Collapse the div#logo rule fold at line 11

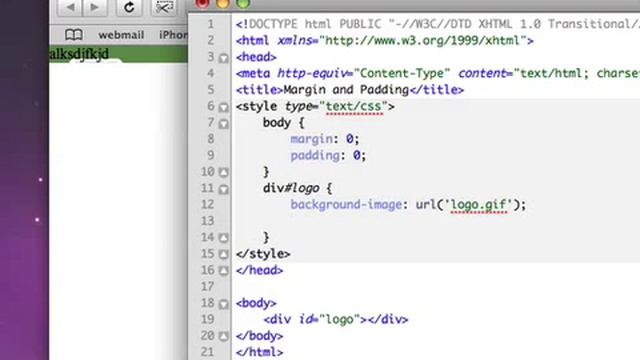coord(223,189)
